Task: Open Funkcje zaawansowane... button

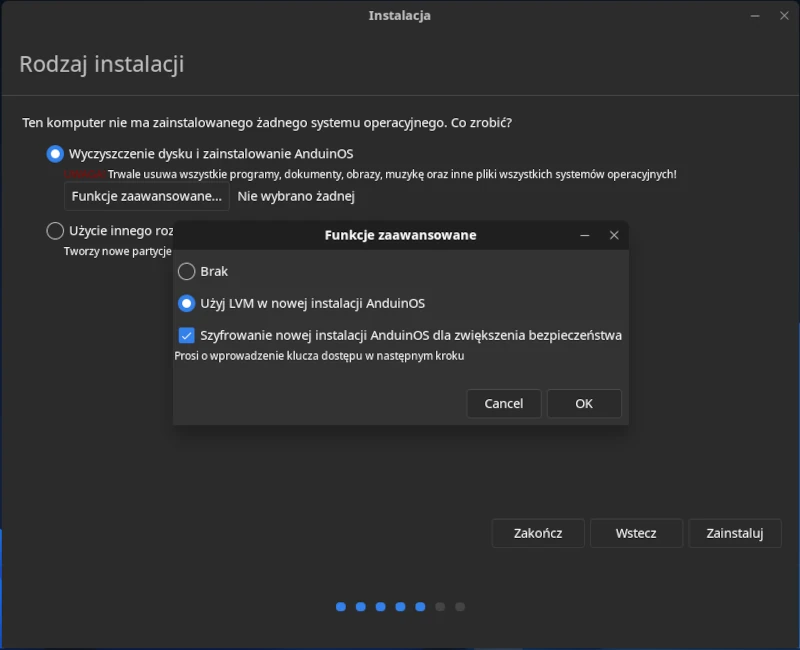Action: click(147, 196)
